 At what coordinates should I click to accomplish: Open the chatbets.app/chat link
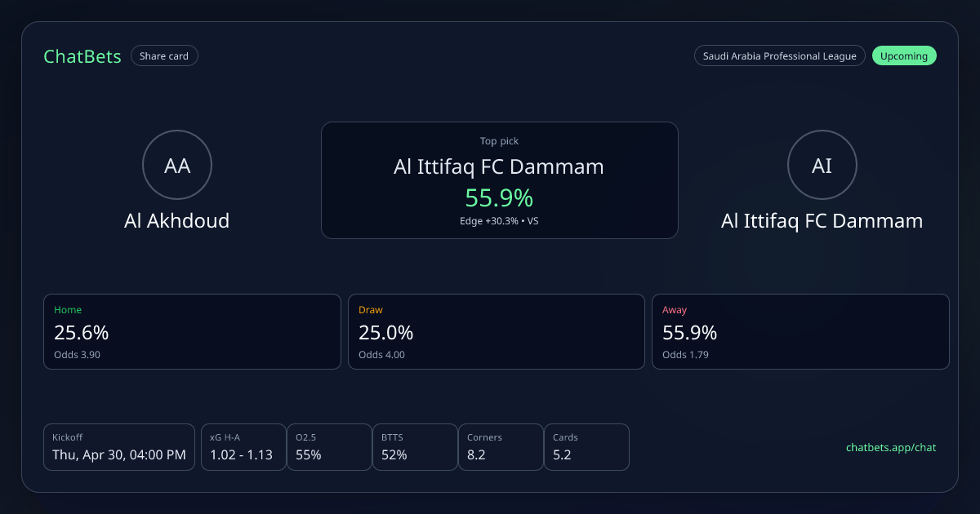891,447
